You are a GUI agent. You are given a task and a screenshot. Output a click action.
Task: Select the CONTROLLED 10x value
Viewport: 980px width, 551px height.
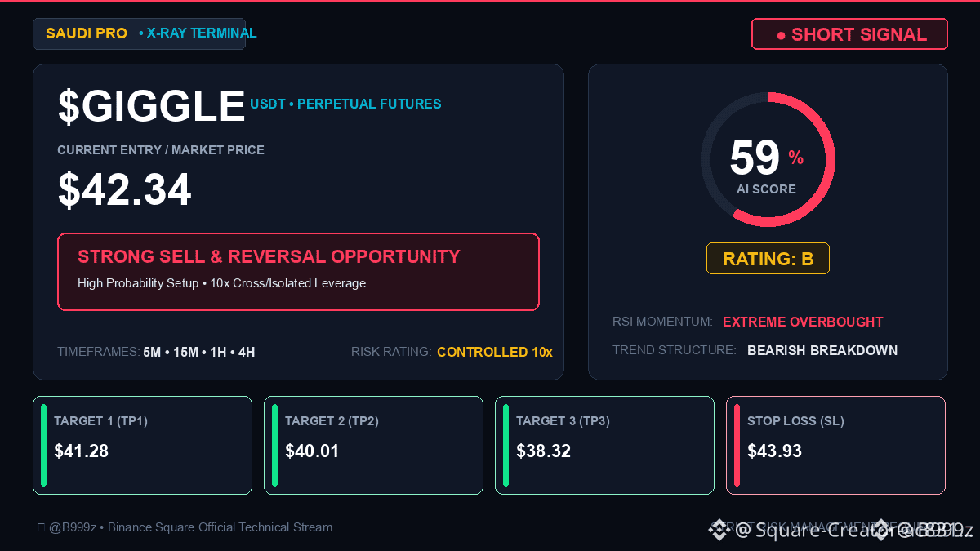click(x=495, y=353)
